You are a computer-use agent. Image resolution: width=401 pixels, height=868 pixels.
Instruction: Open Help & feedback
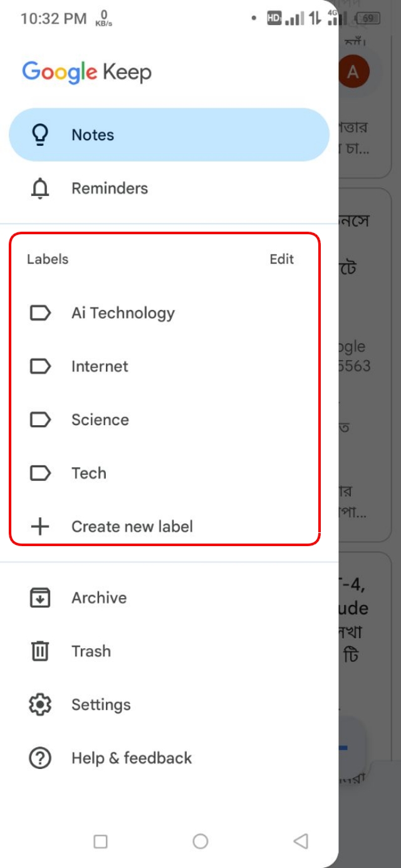(132, 758)
